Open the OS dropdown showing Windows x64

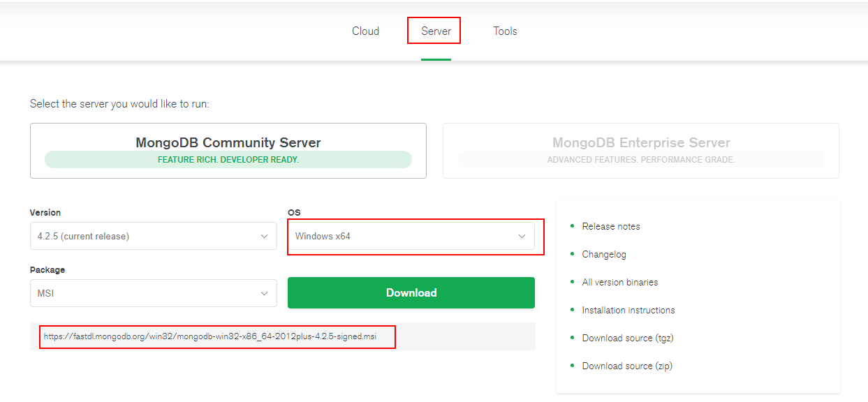click(x=411, y=236)
